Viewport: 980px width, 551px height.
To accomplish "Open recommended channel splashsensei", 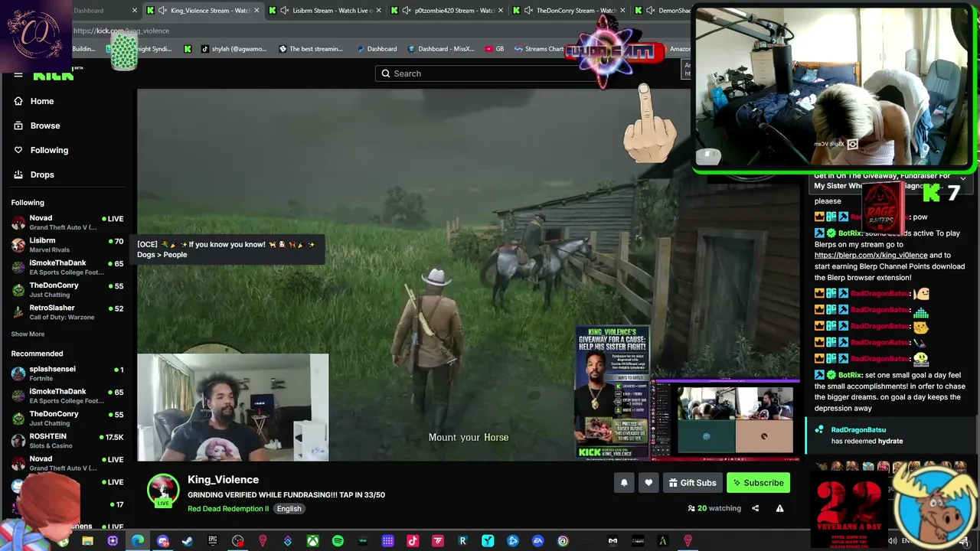I will (67, 373).
